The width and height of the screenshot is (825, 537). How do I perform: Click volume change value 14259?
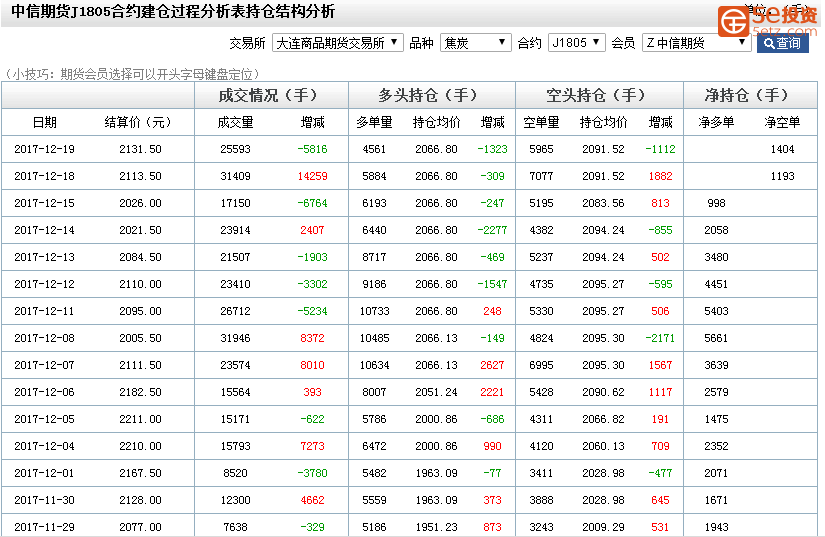click(312, 176)
